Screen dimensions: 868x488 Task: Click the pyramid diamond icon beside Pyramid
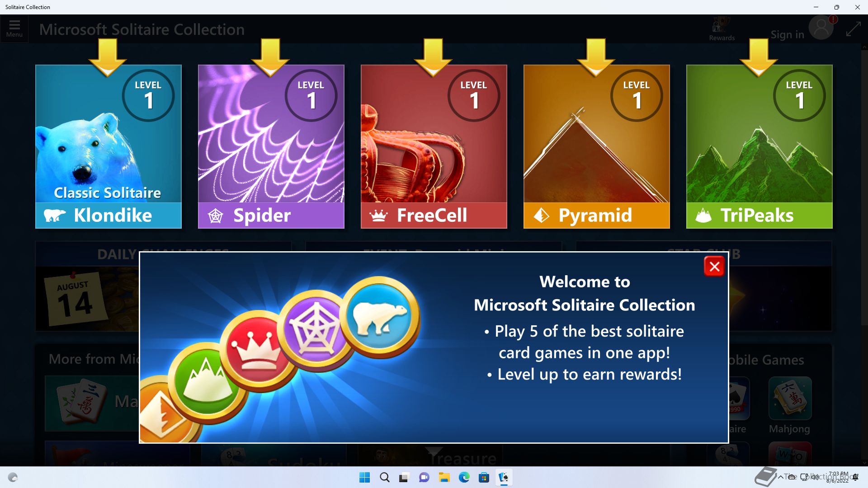541,216
